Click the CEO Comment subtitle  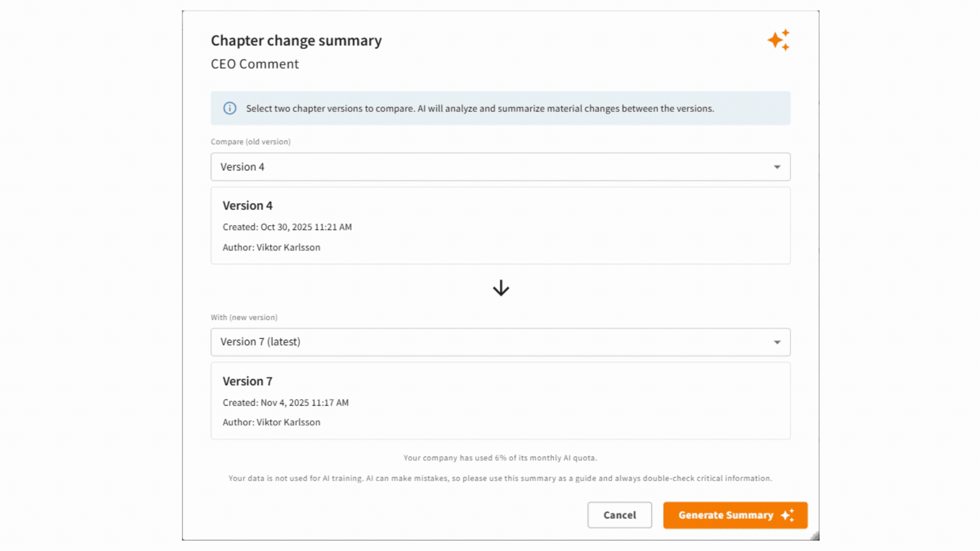tap(255, 64)
